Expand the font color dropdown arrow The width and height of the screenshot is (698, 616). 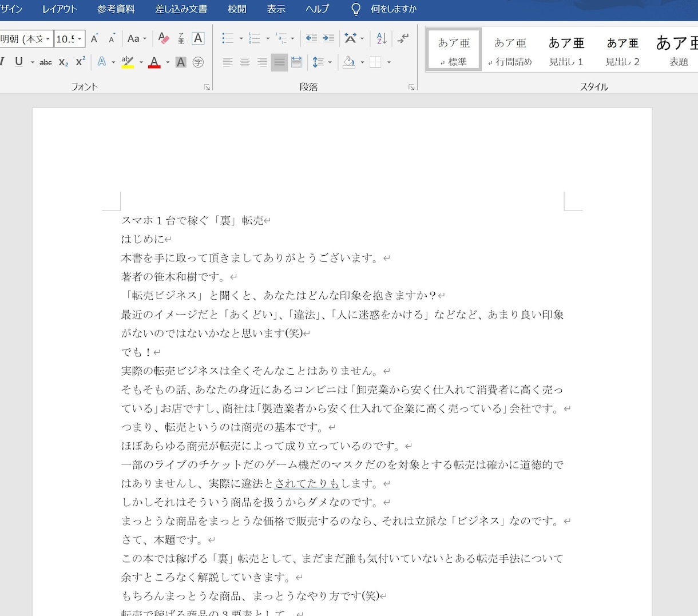coord(168,62)
